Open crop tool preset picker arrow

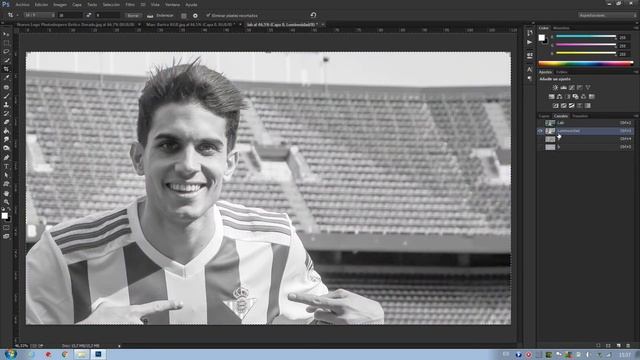click(x=17, y=16)
